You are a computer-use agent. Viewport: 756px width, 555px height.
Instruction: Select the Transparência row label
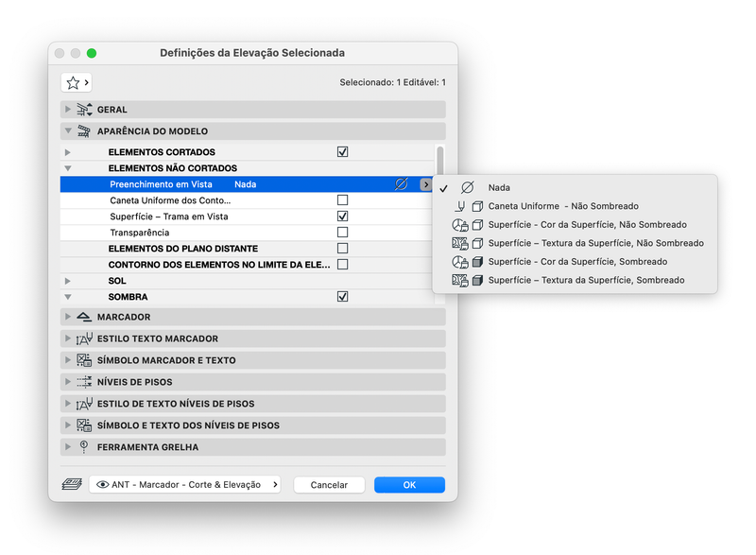click(x=140, y=233)
